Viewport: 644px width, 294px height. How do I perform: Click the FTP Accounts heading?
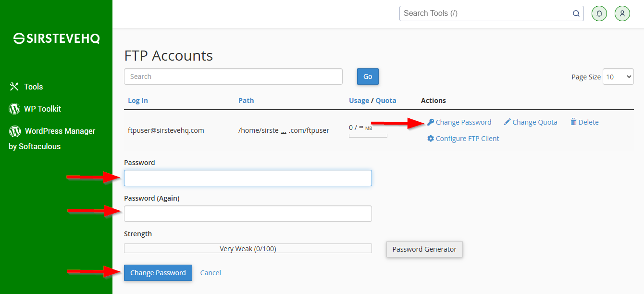pos(169,56)
